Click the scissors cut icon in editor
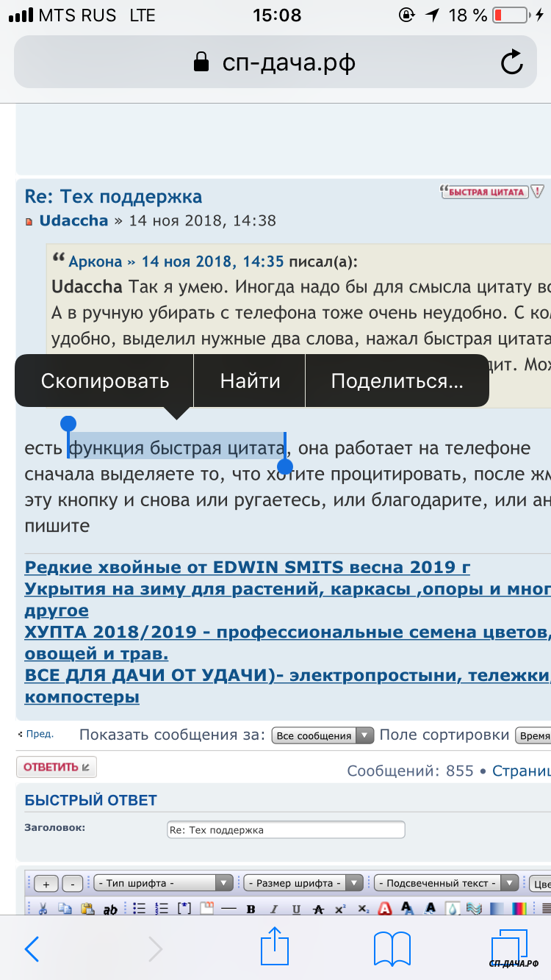The width and height of the screenshot is (551, 980). 43,909
